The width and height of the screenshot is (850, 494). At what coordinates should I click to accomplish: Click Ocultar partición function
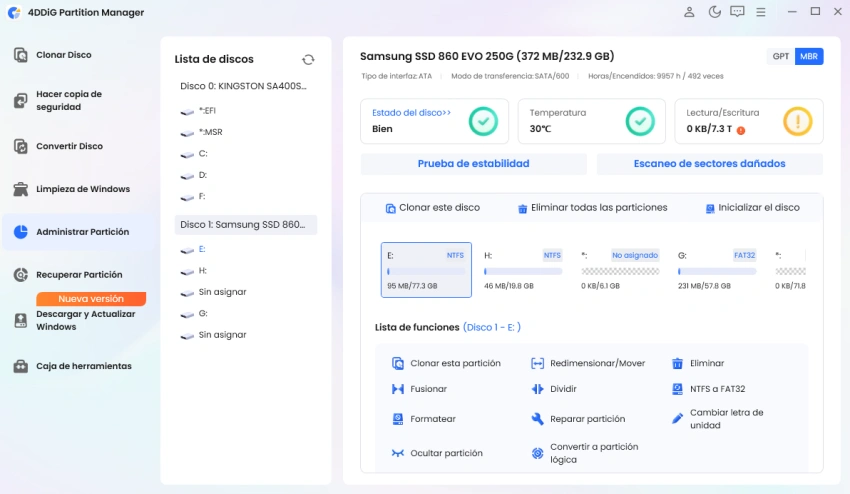(x=437, y=453)
